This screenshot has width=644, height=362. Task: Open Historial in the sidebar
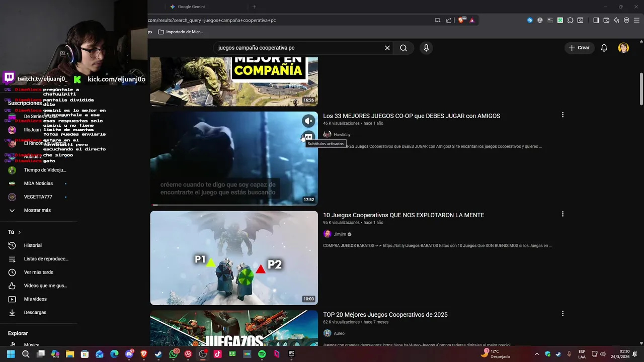pos(33,245)
